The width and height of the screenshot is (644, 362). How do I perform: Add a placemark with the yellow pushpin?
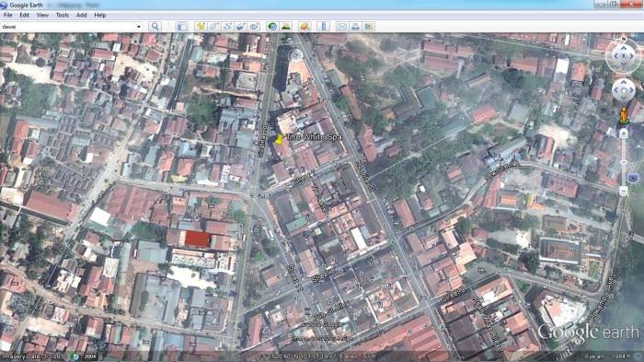[x=200, y=27]
